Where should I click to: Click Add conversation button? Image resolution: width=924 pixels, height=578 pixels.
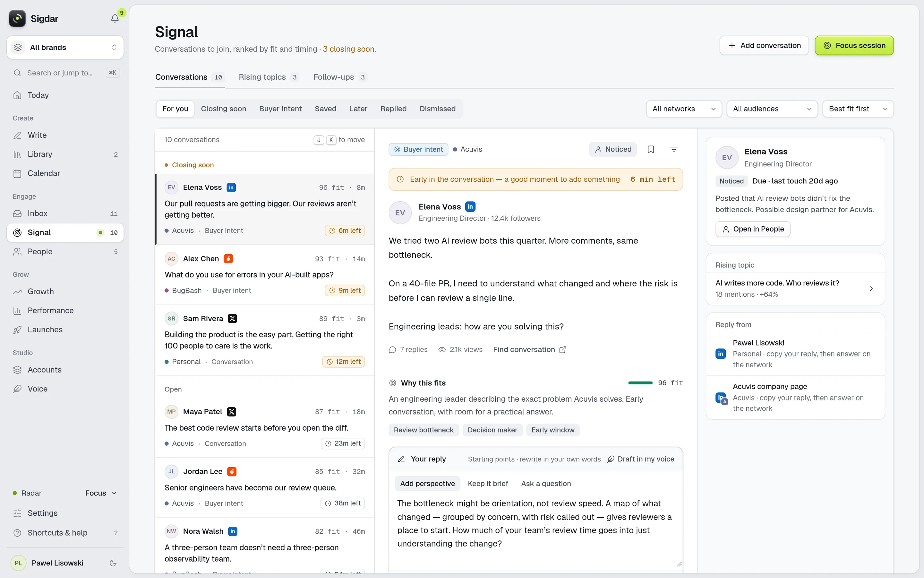click(764, 46)
